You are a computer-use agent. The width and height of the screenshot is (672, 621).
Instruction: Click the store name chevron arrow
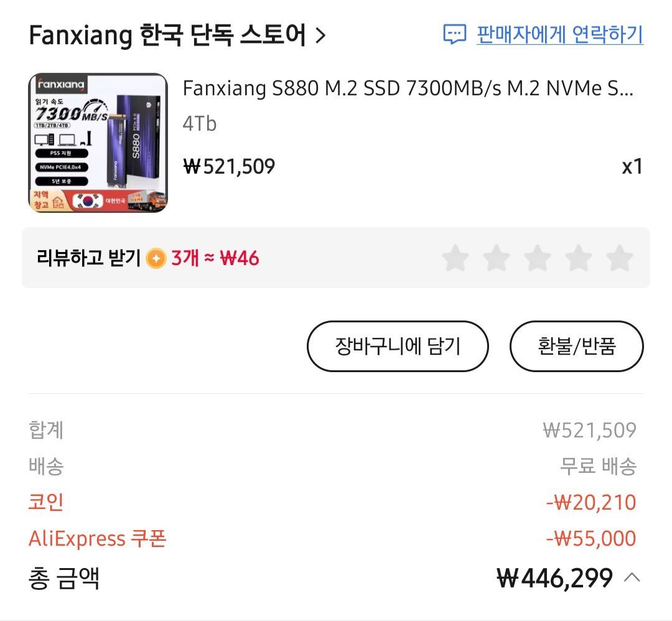pyautogui.click(x=320, y=36)
